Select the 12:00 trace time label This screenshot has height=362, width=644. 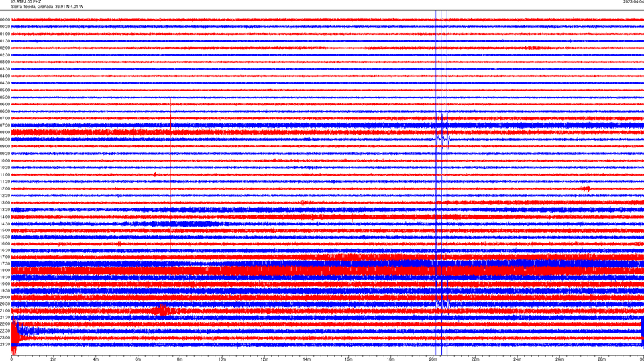(x=5, y=189)
